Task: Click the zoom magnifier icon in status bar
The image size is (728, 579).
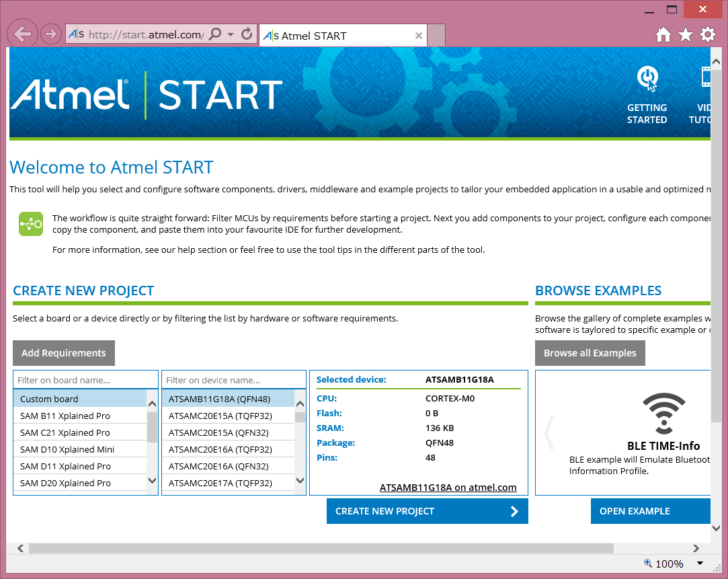Action: click(x=648, y=564)
